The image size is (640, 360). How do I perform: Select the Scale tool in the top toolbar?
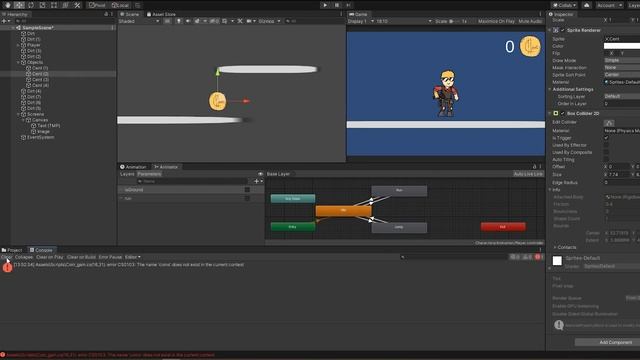pos(42,5)
